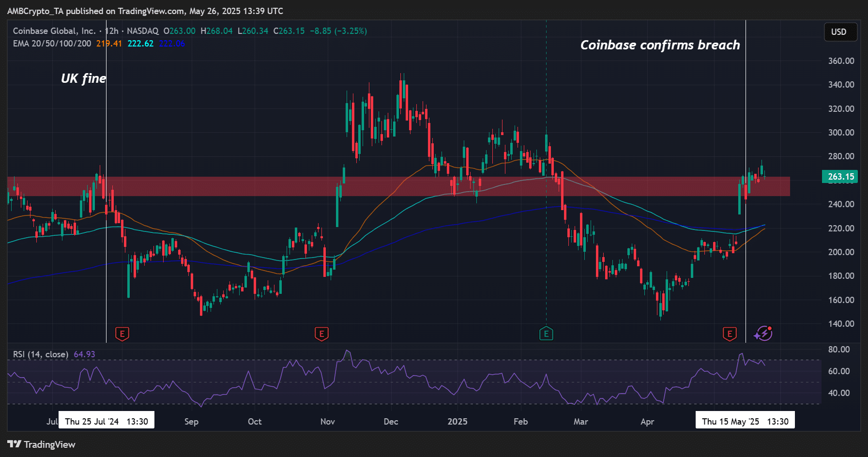Viewport: 868px width, 457px height.
Task: Click the high price H268.04 value
Action: pos(217,31)
